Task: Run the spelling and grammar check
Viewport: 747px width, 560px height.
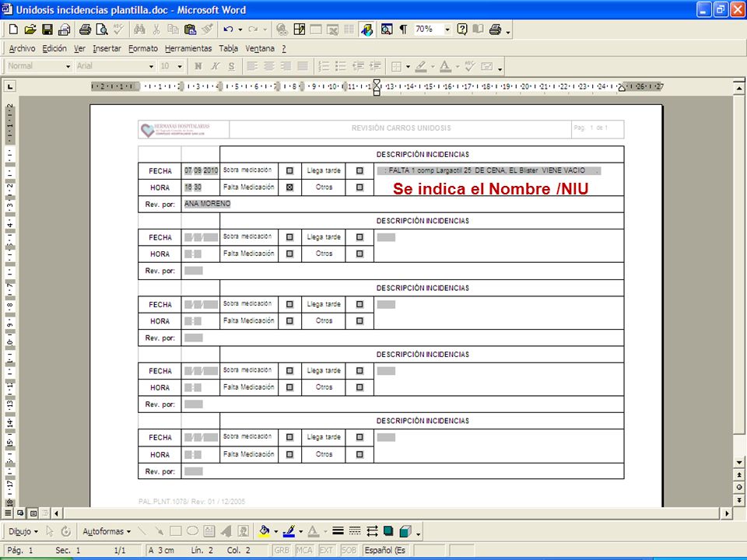Action: (x=118, y=30)
